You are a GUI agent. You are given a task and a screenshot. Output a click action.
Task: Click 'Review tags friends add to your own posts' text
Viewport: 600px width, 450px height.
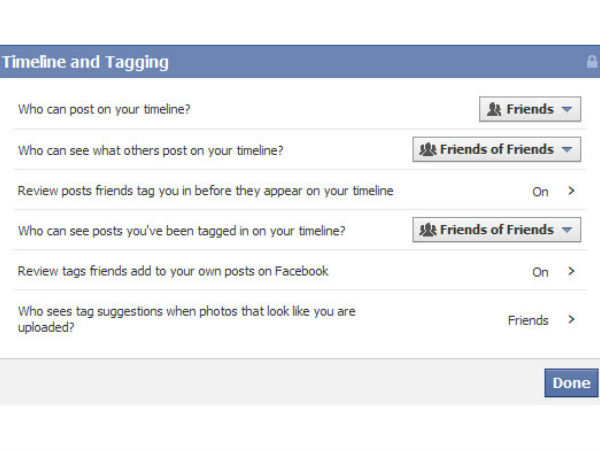173,271
